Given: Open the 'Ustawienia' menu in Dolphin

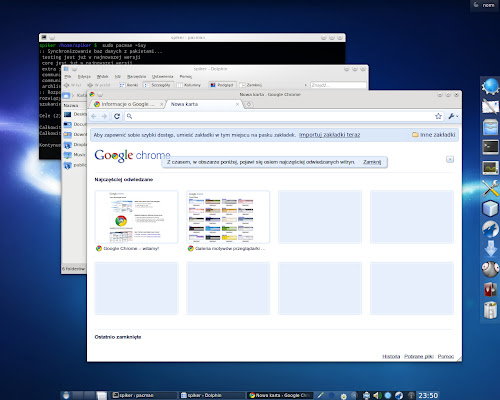Looking at the screenshot, I should 162,77.
